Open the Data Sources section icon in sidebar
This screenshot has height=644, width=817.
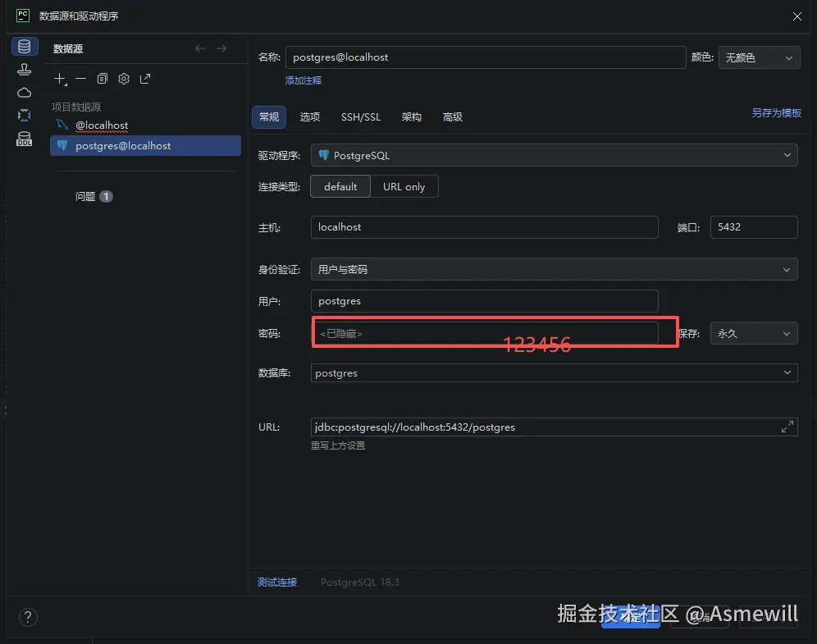25,47
